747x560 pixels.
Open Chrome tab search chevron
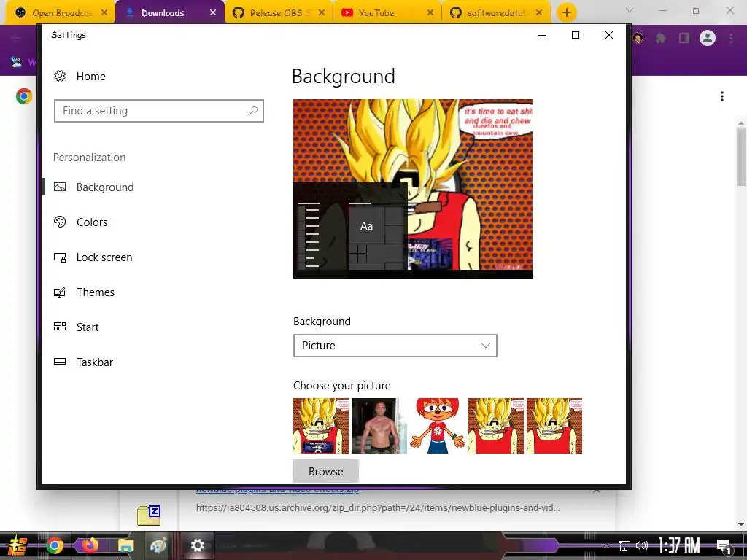[x=630, y=10]
